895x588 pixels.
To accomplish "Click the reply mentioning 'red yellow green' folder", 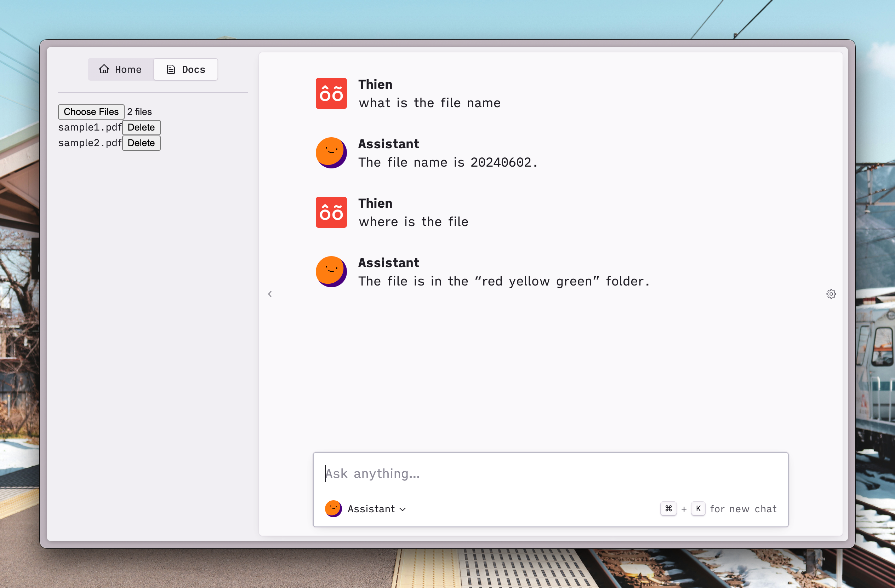I will coord(504,281).
